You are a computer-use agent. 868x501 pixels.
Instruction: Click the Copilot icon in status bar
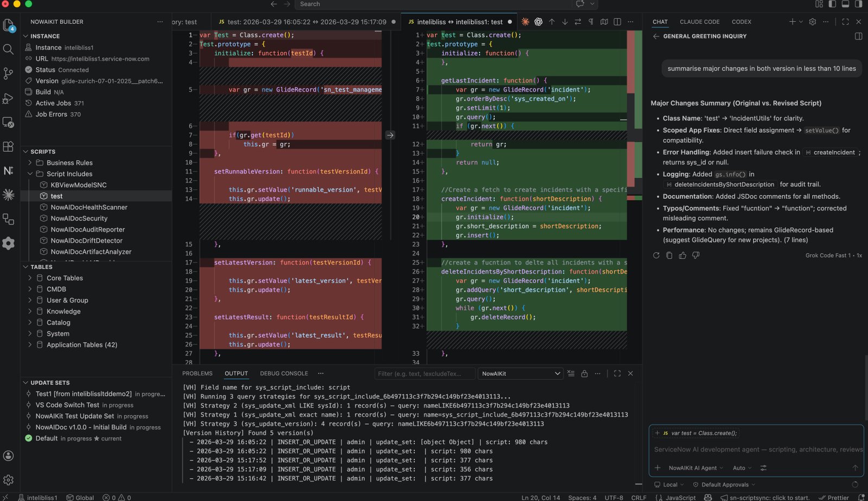(x=708, y=497)
